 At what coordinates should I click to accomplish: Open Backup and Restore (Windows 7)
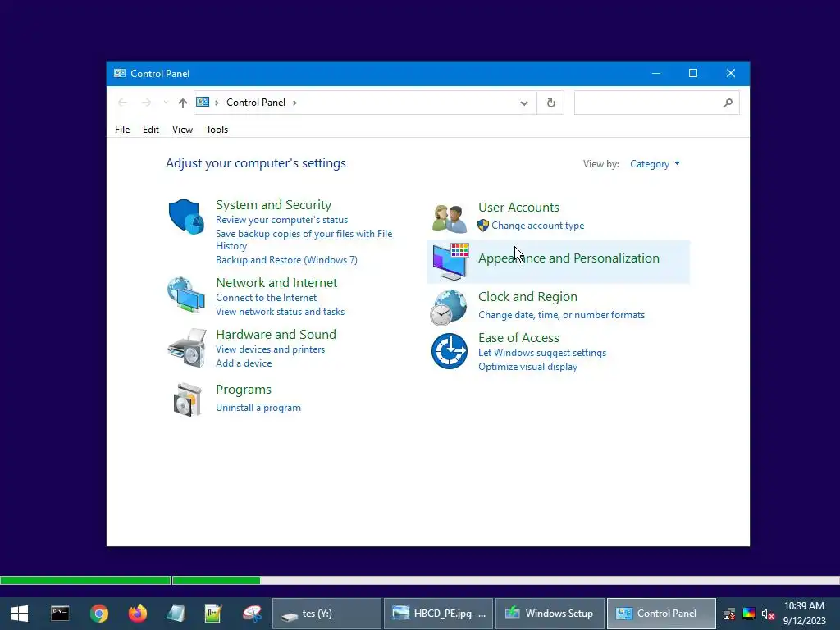tap(286, 260)
